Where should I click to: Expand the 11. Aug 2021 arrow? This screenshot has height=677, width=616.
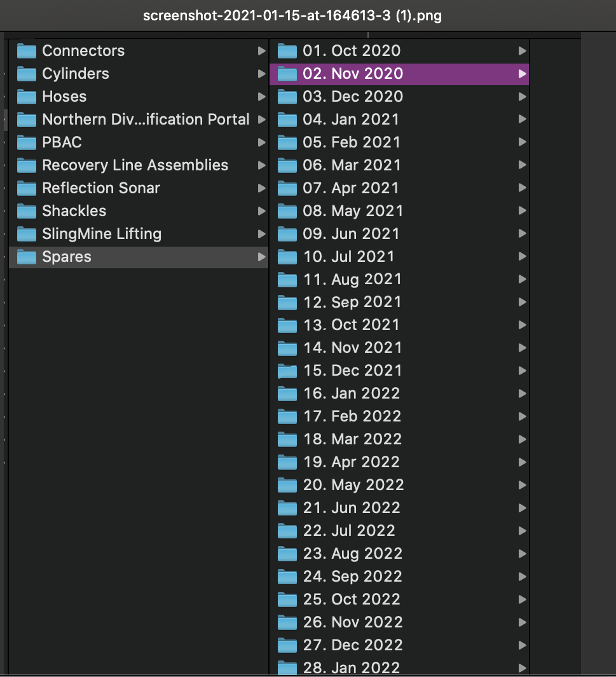click(x=523, y=279)
